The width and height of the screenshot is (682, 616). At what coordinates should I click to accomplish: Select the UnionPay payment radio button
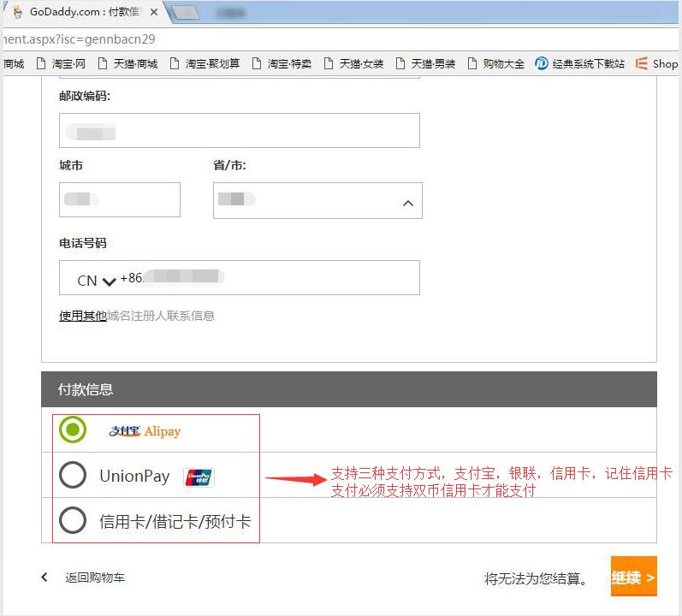[x=73, y=475]
